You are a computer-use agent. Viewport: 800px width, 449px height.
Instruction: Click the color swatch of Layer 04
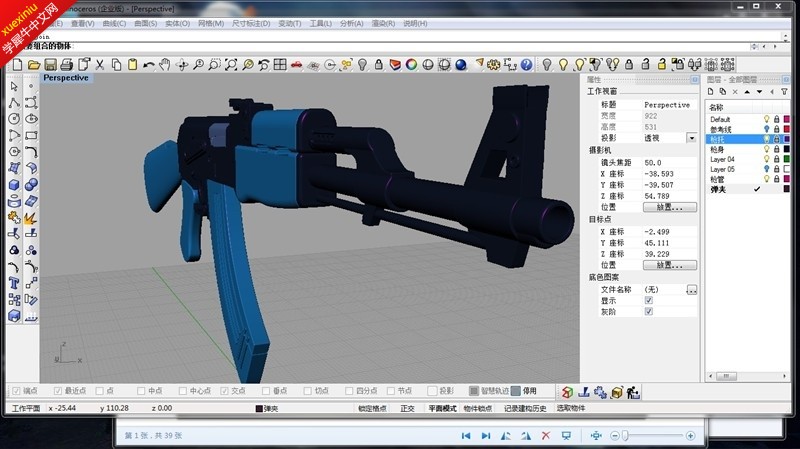(x=786, y=159)
